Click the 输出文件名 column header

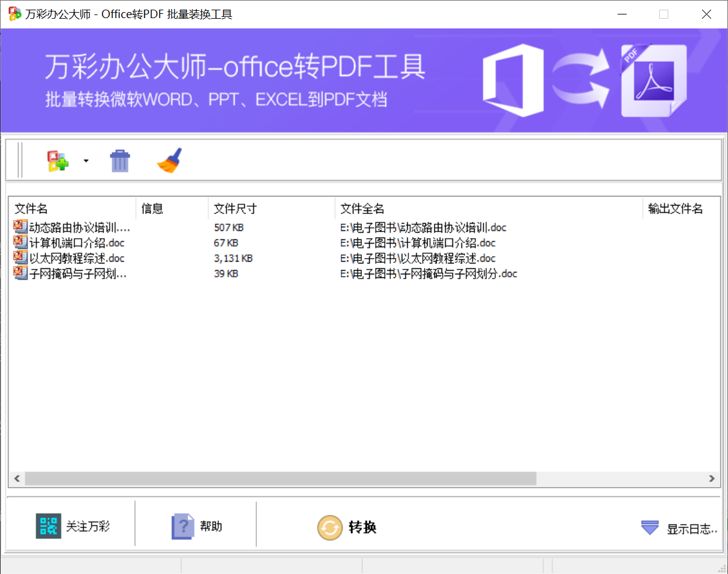point(682,209)
